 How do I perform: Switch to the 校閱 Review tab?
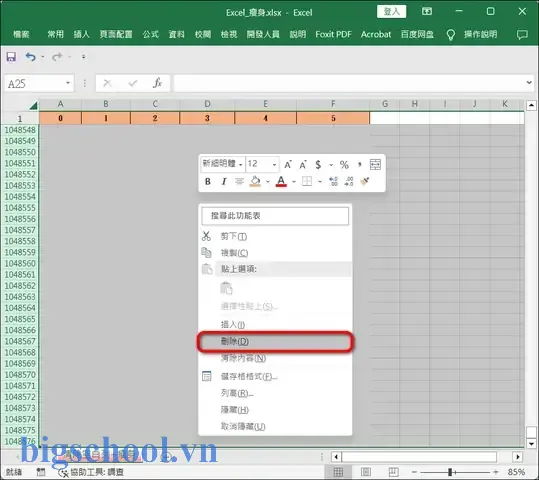pyautogui.click(x=203, y=34)
